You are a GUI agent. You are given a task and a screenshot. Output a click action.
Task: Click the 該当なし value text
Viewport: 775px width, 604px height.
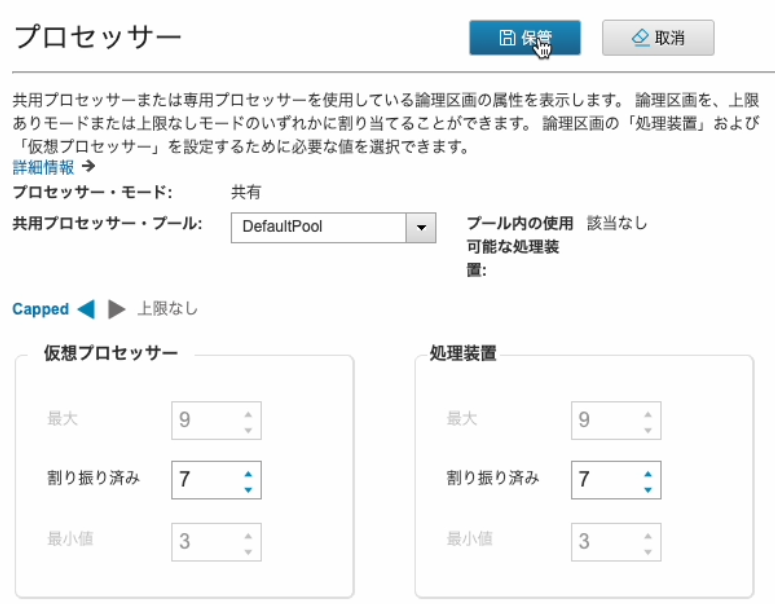617,223
